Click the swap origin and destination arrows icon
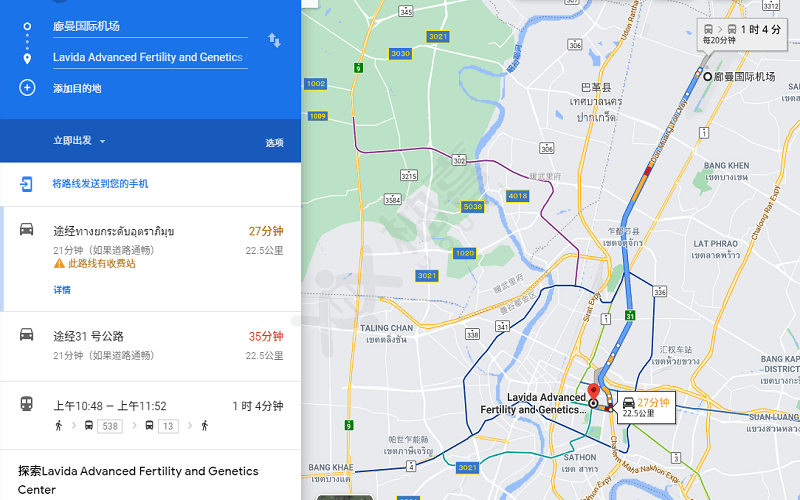The height and width of the screenshot is (500, 800). coord(274,40)
